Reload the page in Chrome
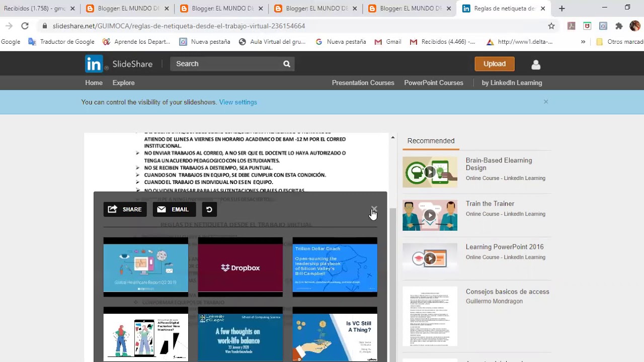The width and height of the screenshot is (644, 362). [x=25, y=26]
